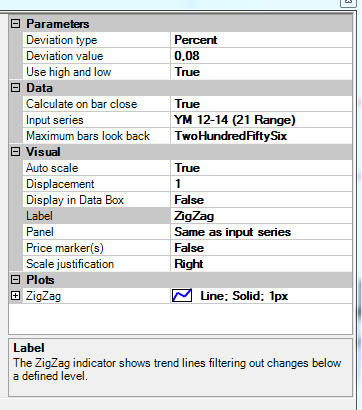Select the Display in Data Box property name
362x410 pixels.
(x=75, y=200)
